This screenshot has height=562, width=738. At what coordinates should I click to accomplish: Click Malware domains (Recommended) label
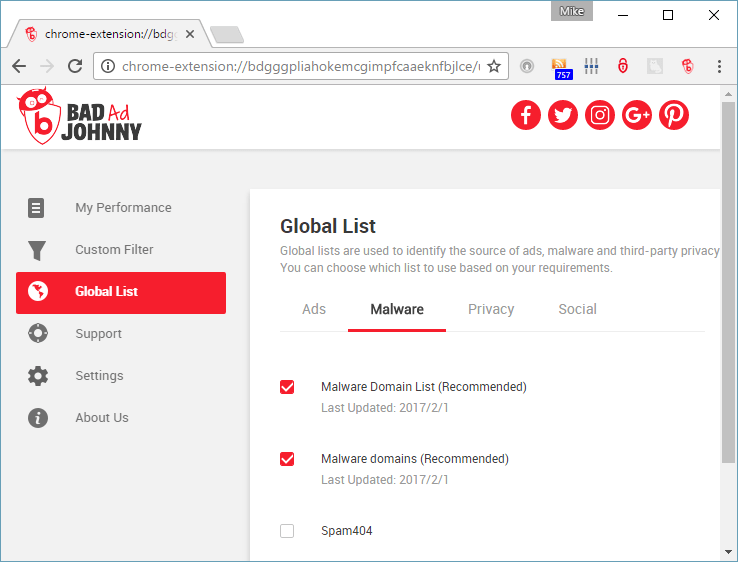tap(415, 459)
